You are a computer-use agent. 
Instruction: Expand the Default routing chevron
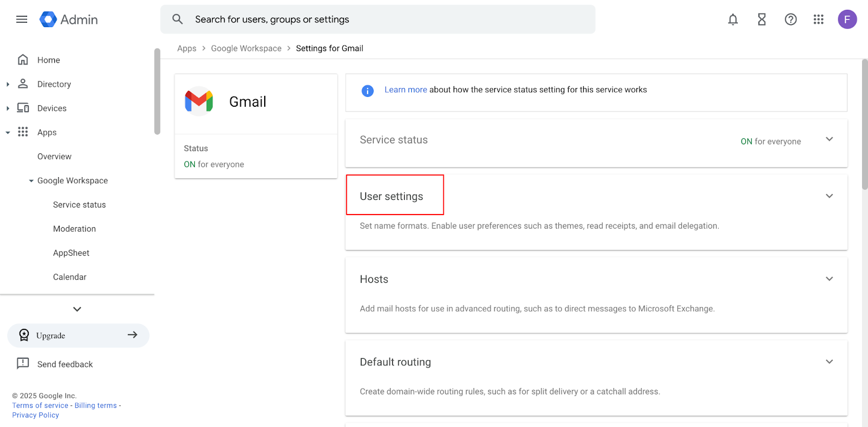pos(829,362)
